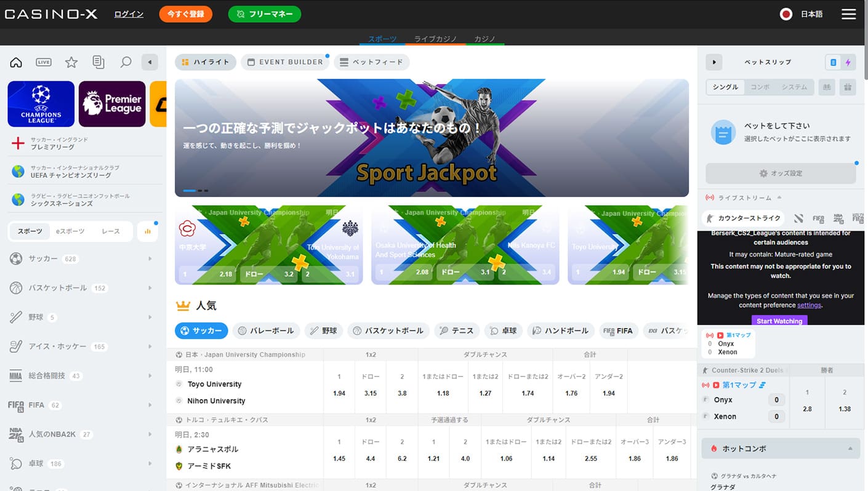Collapse the ライブストリーム section
Image resolution: width=868 pixels, height=491 pixels.
pos(779,198)
